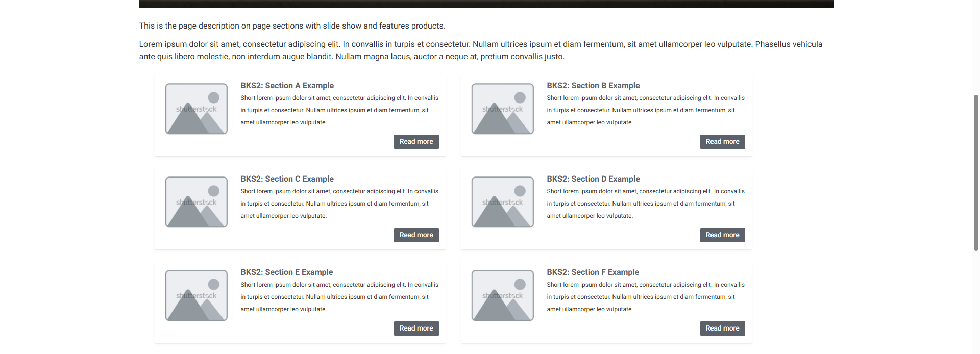Open Section B Example placeholder image
Viewport: 980px width, 354px height.
pos(503,109)
